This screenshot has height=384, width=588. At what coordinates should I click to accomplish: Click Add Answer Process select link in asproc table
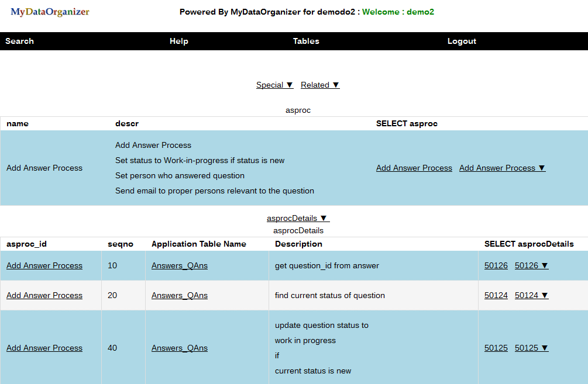(414, 168)
